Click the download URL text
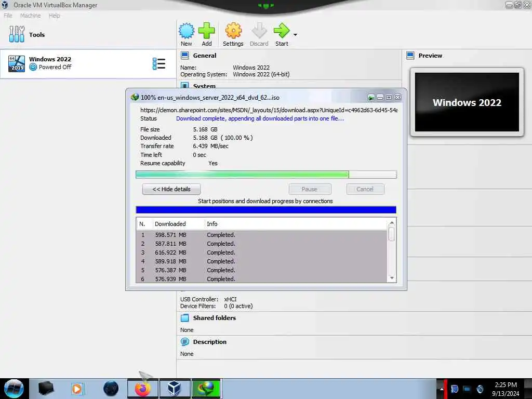This screenshot has width=532, height=399. 269,110
